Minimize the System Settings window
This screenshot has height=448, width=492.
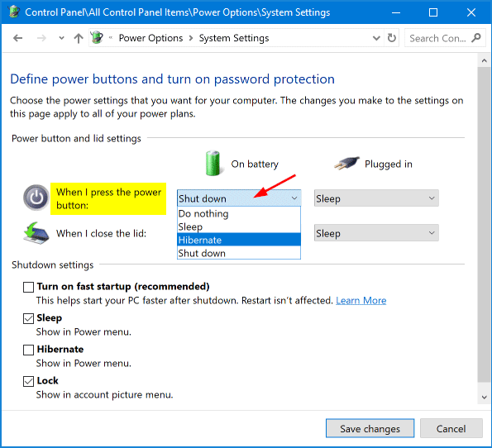pos(396,12)
